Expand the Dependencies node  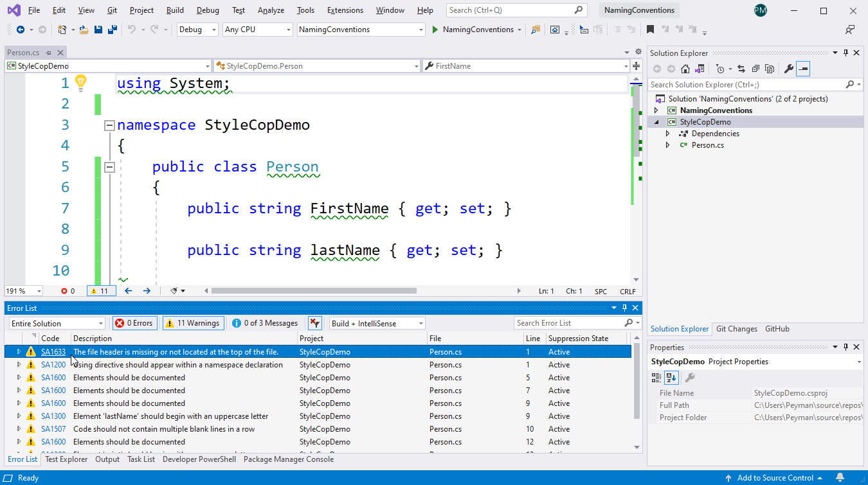click(x=667, y=134)
